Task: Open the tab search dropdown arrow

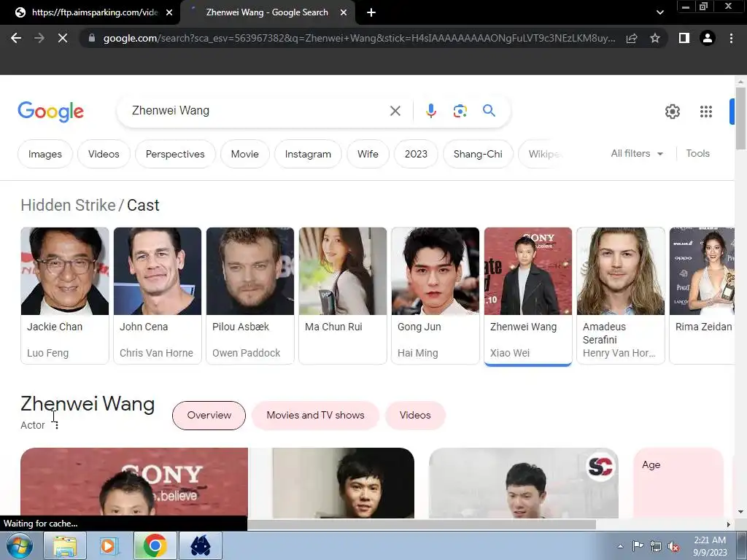Action: click(x=659, y=12)
